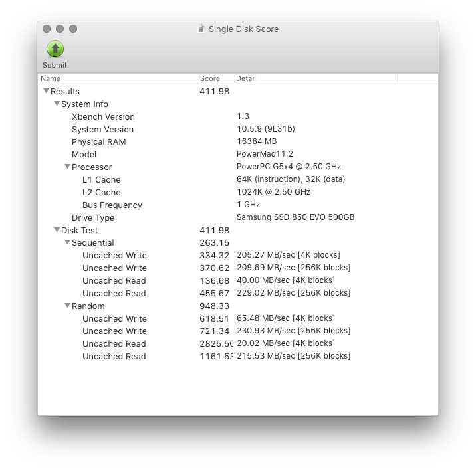This screenshot has height=469, width=476.
Task: Collapse the System Info section
Action: (x=57, y=104)
